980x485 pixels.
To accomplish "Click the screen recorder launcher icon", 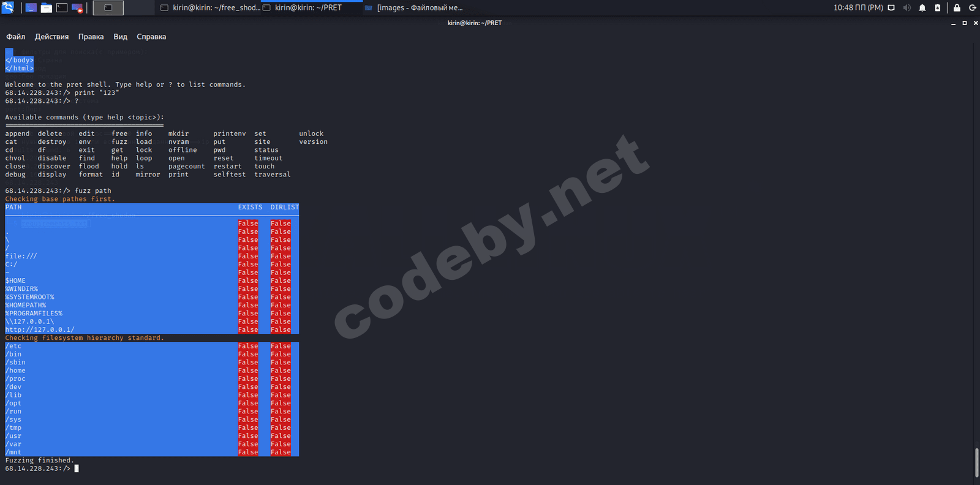I will [x=77, y=8].
